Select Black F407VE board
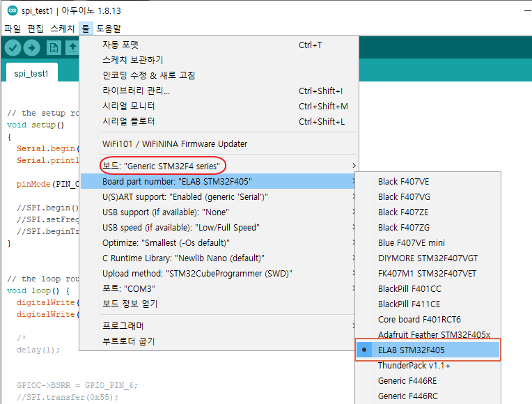The image size is (532, 404). pyautogui.click(x=428, y=182)
